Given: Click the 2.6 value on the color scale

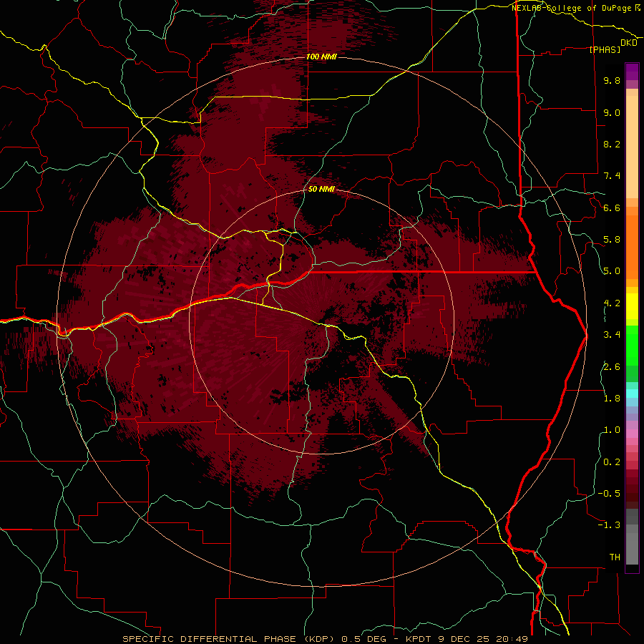Looking at the screenshot, I should point(612,366).
